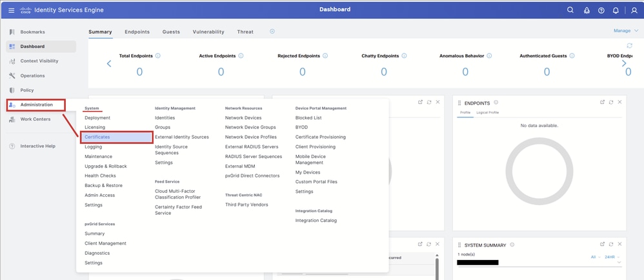Show next metrics with right chevron
644x280 pixels.
tap(624, 63)
